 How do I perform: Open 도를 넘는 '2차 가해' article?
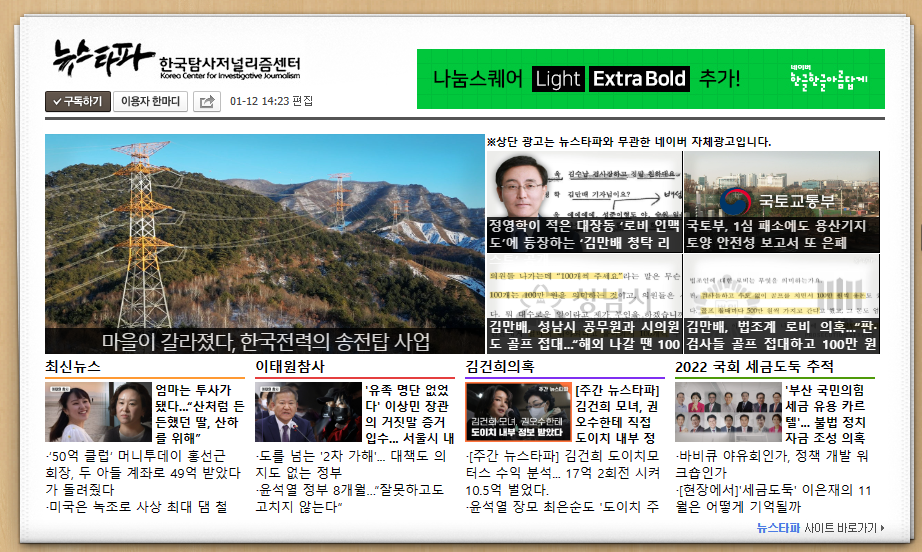351,464
